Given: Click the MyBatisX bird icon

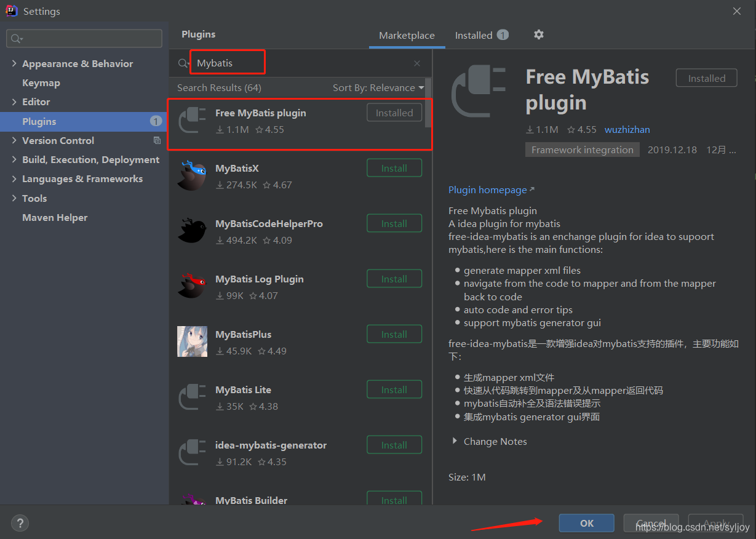Looking at the screenshot, I should [x=192, y=176].
